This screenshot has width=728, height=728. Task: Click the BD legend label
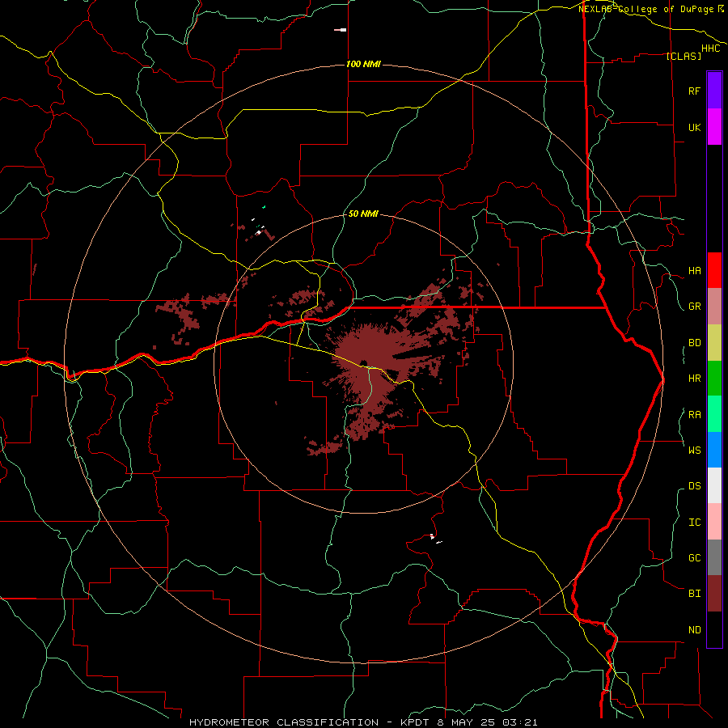pyautogui.click(x=694, y=343)
